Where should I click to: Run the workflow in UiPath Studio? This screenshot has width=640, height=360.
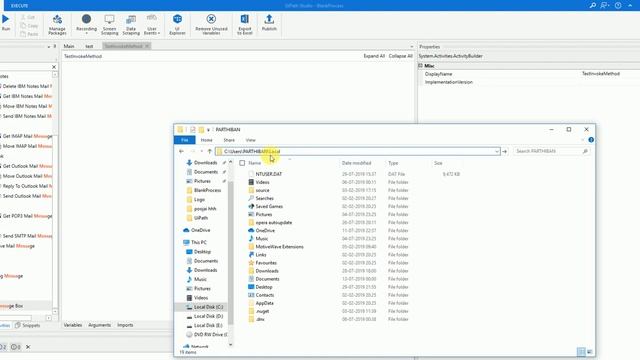click(x=6, y=23)
